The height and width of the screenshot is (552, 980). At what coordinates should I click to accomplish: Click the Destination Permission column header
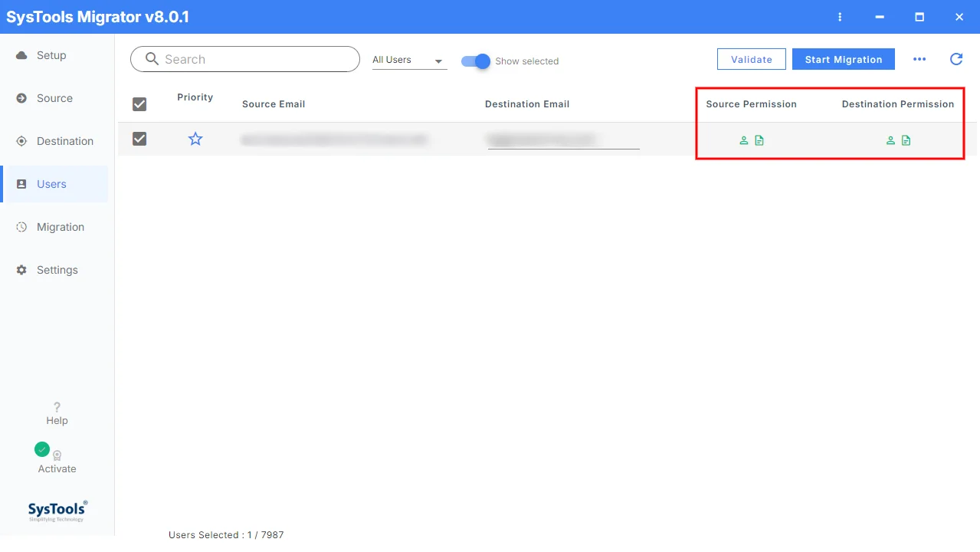click(898, 104)
